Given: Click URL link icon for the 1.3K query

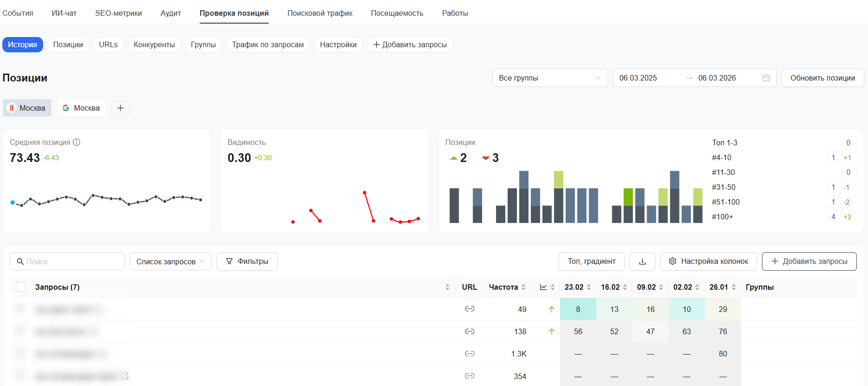Looking at the screenshot, I should point(469,354).
